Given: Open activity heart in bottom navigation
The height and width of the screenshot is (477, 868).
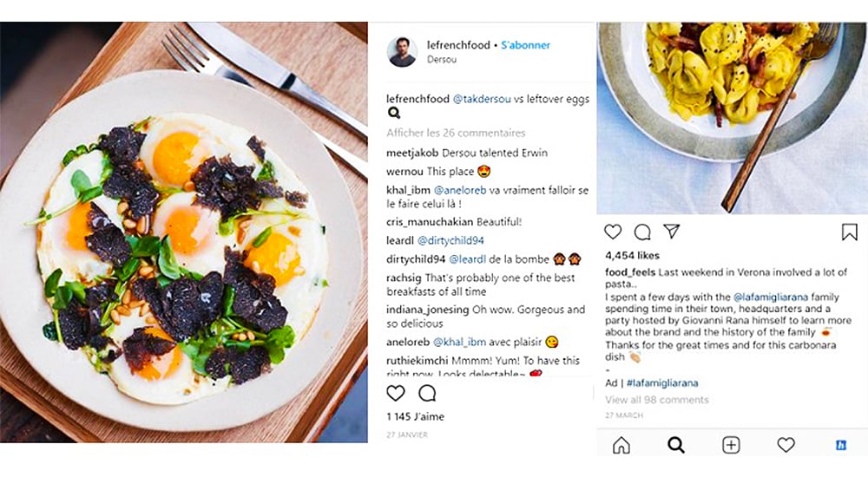Looking at the screenshot, I should coord(786,445).
